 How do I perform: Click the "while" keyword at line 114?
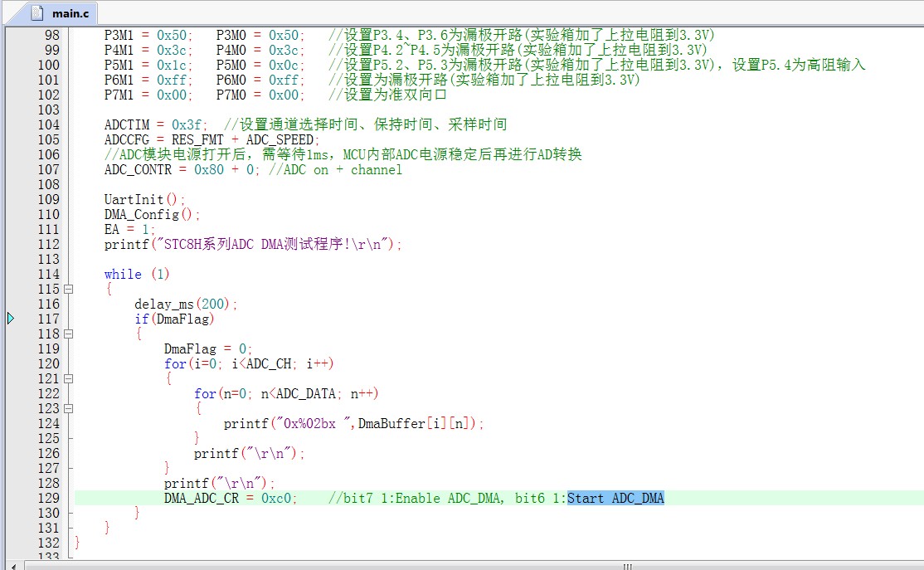tap(123, 274)
